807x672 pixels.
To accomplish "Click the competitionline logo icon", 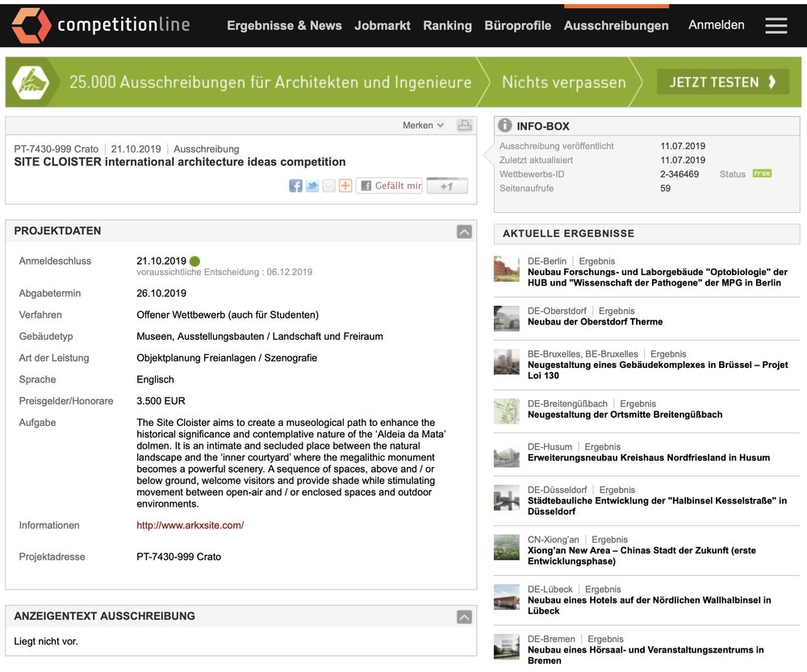I will [x=31, y=25].
